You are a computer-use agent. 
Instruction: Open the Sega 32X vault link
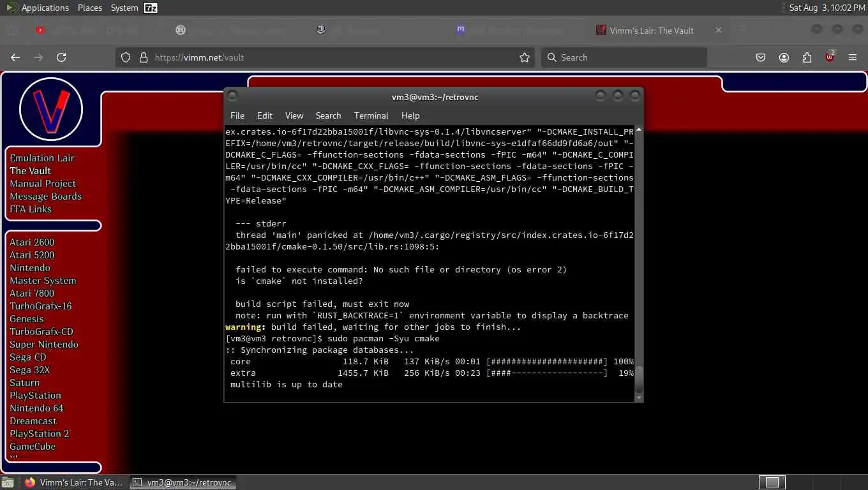tap(30, 369)
